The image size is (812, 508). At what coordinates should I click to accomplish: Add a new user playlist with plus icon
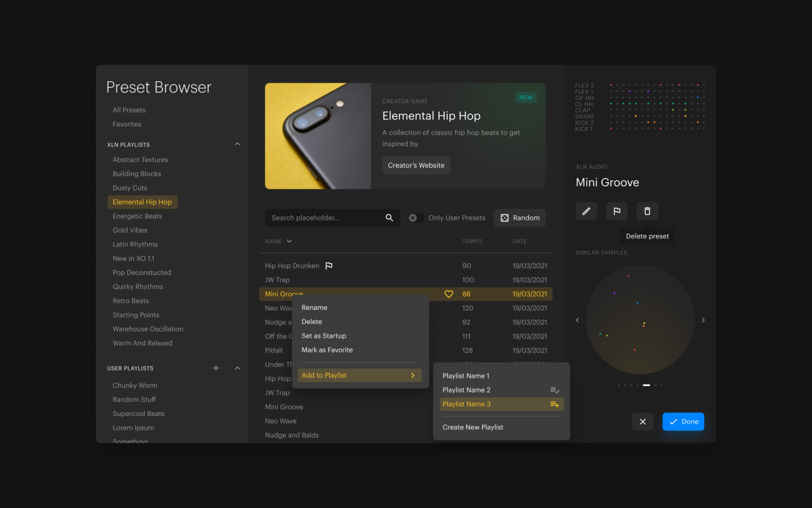pos(216,368)
